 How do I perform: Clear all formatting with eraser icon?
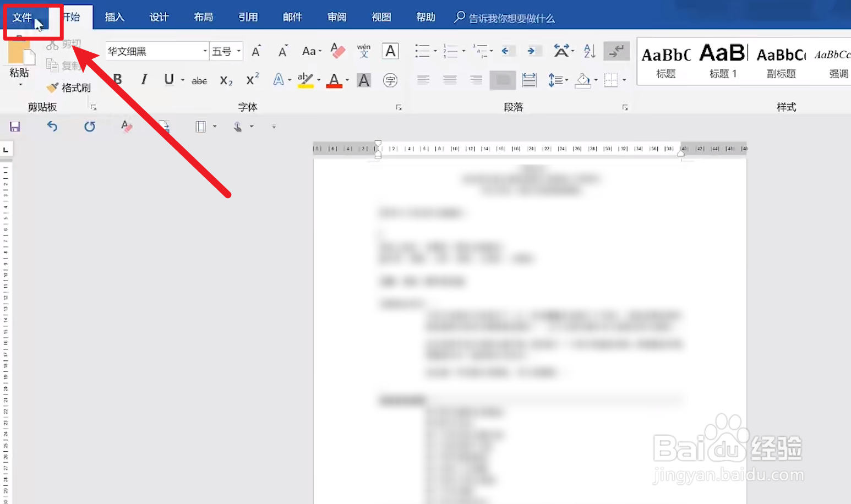tap(337, 51)
